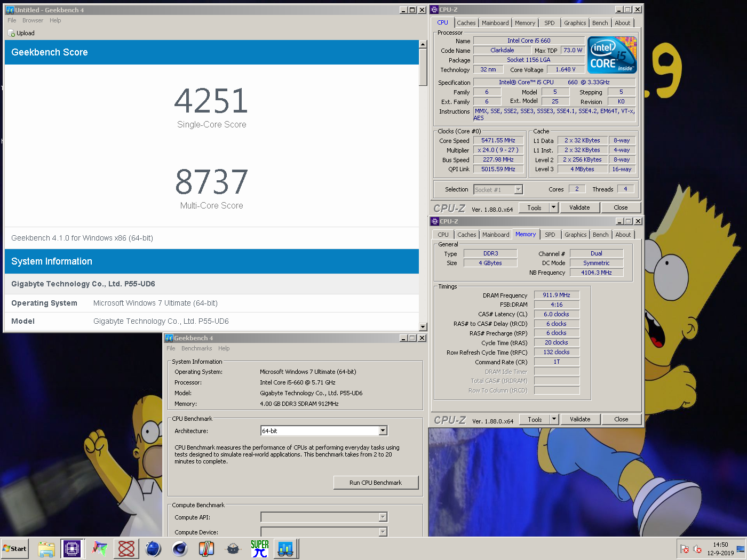
Task: Click Tools button in top CPU-Z window
Action: (534, 207)
